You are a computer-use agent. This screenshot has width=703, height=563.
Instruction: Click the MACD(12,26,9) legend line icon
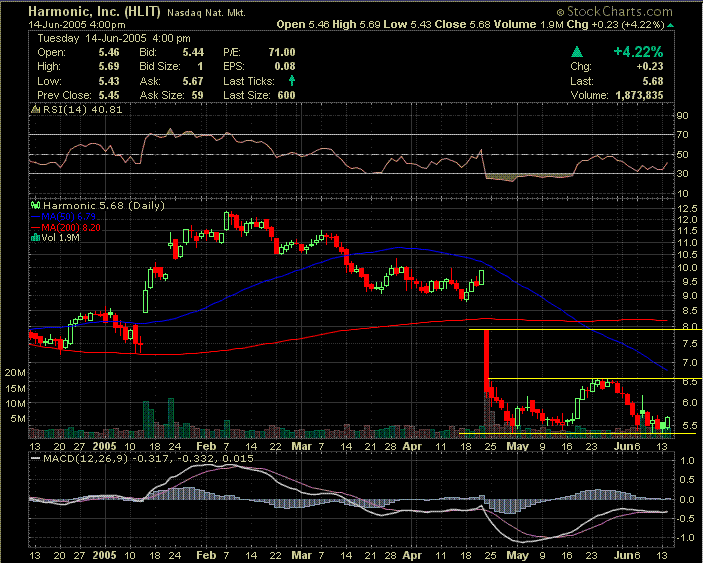34,458
